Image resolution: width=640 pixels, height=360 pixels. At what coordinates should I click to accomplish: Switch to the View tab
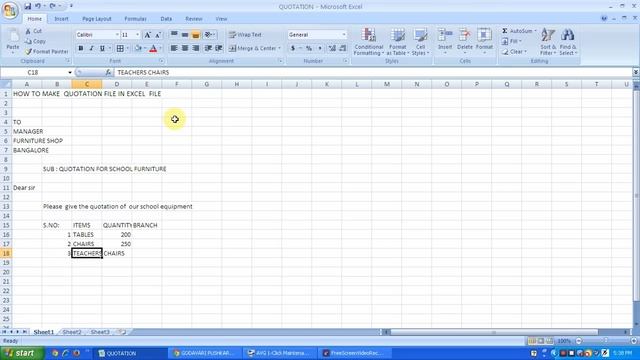221,19
